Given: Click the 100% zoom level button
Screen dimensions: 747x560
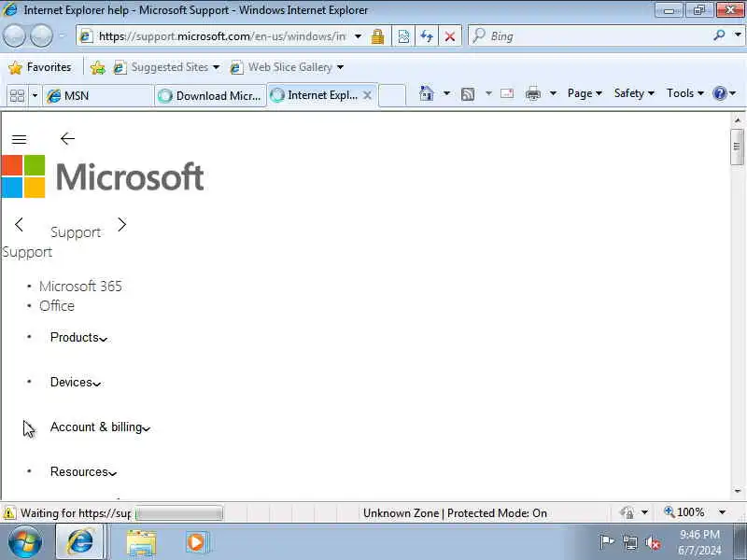Looking at the screenshot, I should (x=684, y=512).
